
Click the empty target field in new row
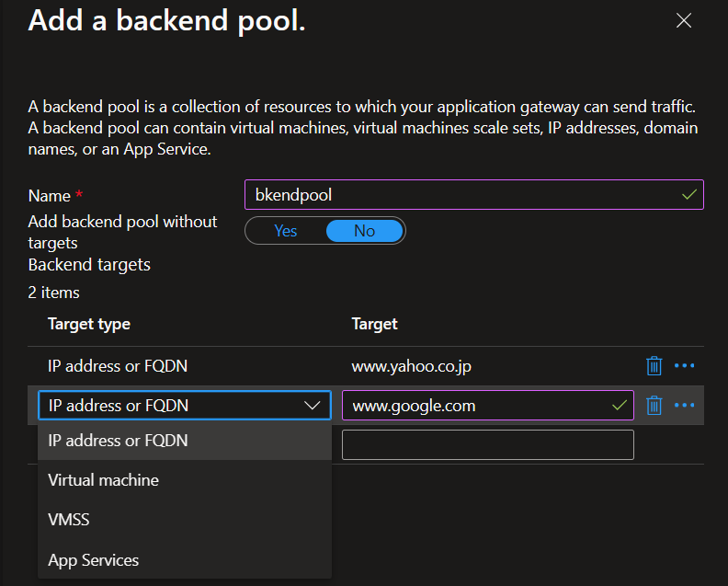(487, 444)
